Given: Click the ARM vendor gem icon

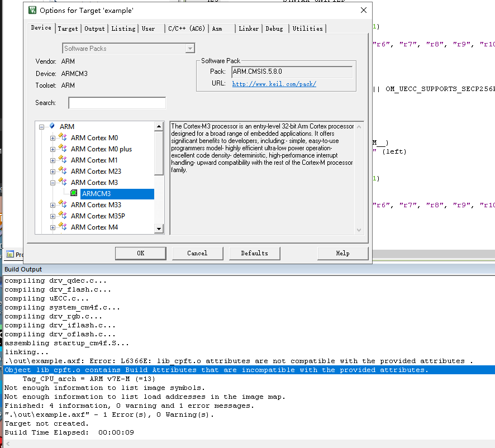Looking at the screenshot, I should tap(52, 126).
